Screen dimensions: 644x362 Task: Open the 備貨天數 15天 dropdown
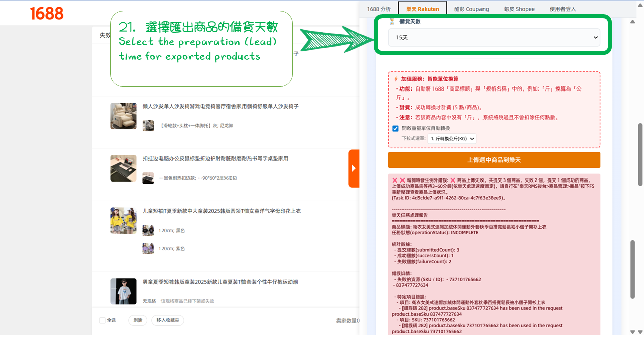(x=494, y=38)
